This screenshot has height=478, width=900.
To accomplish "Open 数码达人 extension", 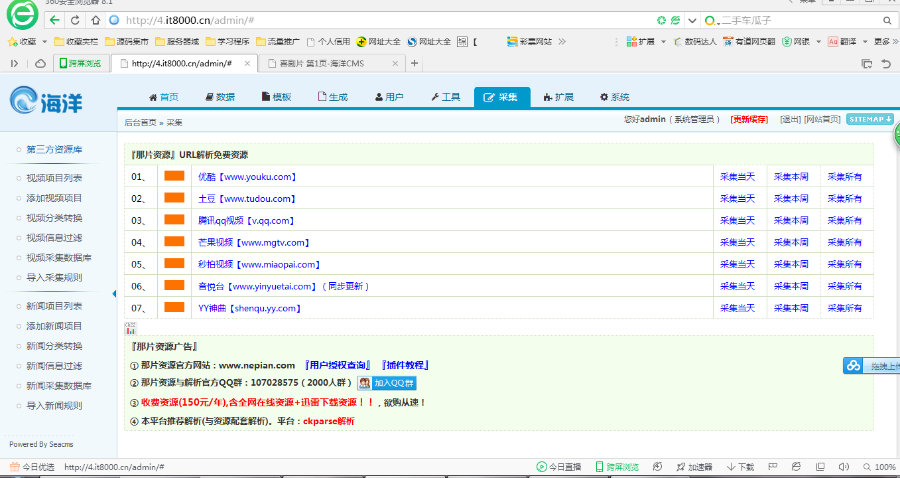I will pos(695,41).
